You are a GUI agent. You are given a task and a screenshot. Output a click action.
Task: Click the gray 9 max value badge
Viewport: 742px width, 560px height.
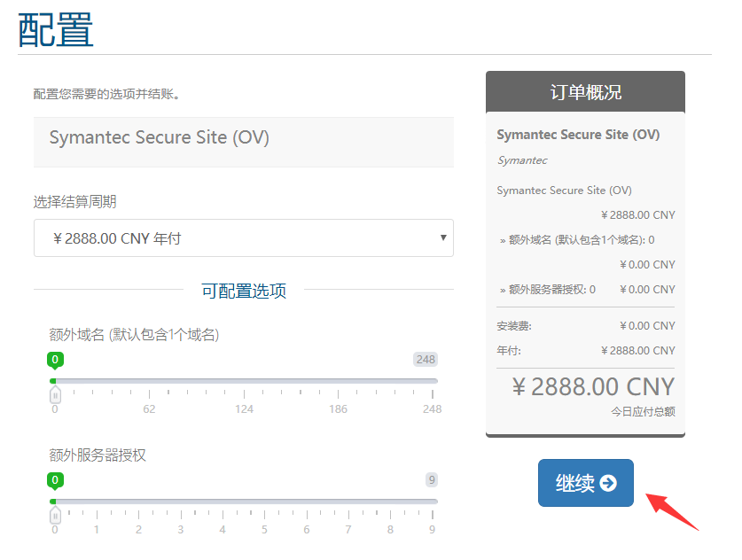(432, 480)
